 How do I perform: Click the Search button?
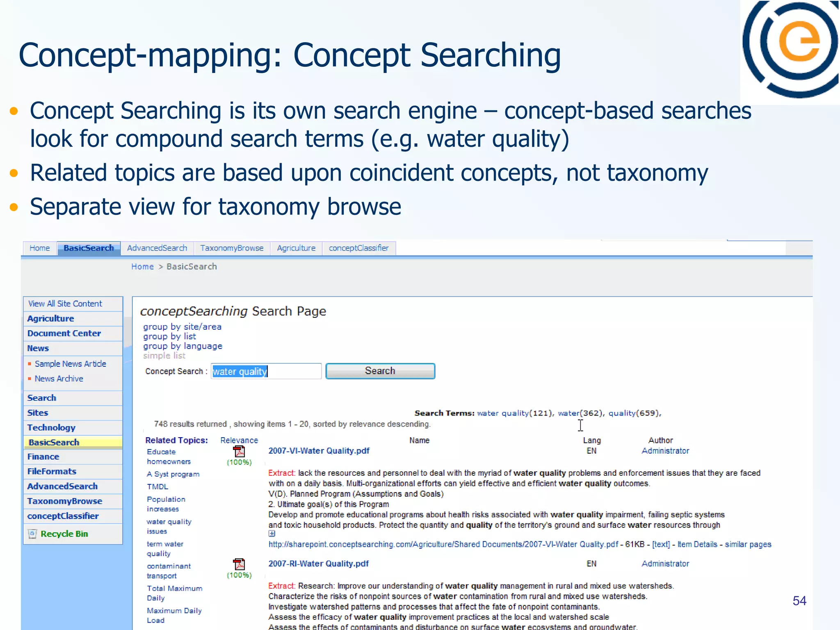pyautogui.click(x=380, y=371)
